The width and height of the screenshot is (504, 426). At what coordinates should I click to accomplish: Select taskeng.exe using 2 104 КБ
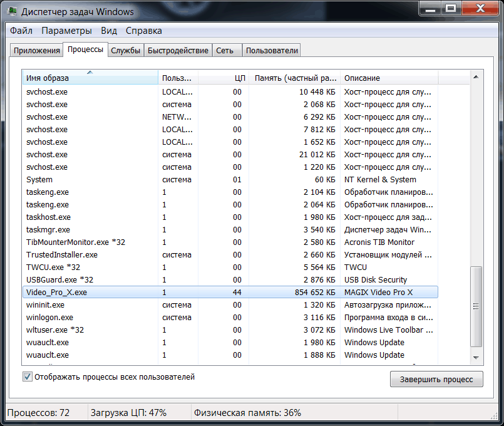230,192
